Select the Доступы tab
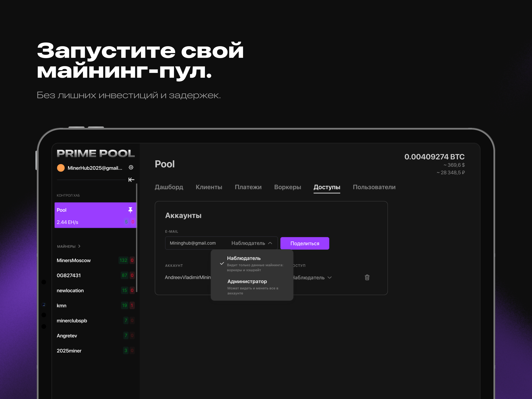This screenshot has height=399, width=532. coord(327,187)
